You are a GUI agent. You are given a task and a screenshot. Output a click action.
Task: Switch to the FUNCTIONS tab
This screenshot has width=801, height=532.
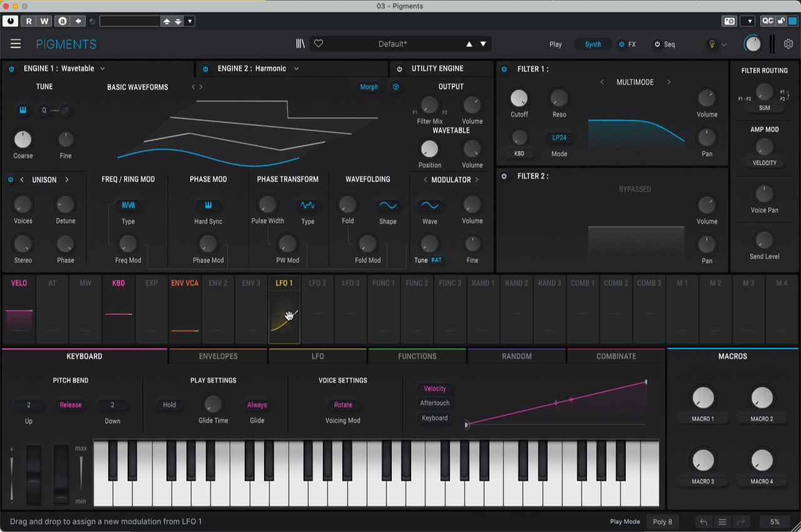[x=417, y=356]
